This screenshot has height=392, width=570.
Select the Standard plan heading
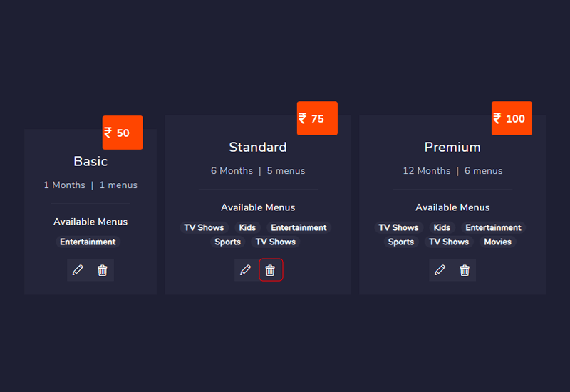[258, 147]
